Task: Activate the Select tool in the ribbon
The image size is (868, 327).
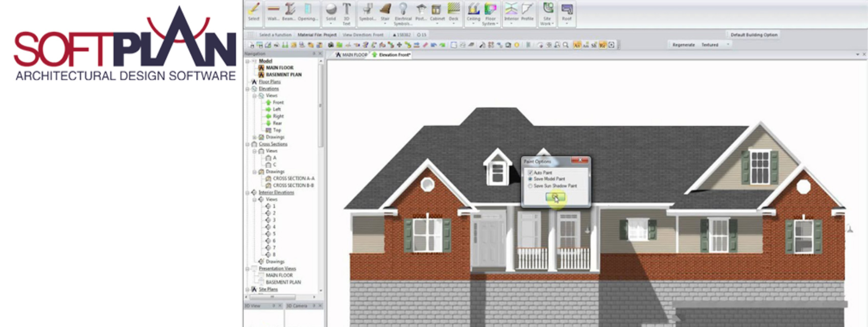Action: tap(254, 12)
